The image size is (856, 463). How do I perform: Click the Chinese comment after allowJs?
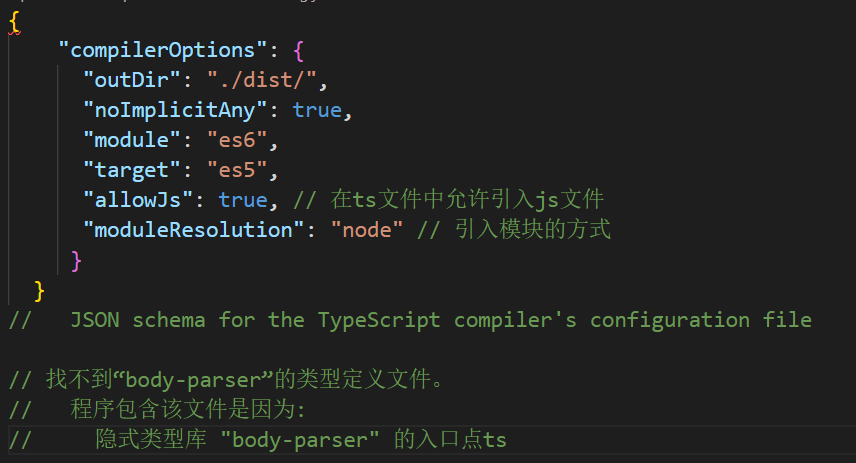tap(448, 199)
